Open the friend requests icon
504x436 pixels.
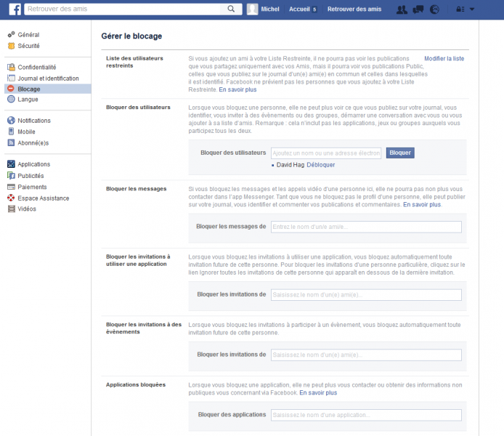click(402, 9)
